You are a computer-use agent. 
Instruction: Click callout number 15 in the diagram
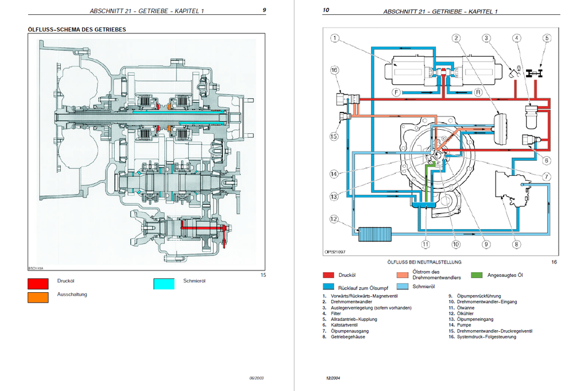(x=334, y=137)
